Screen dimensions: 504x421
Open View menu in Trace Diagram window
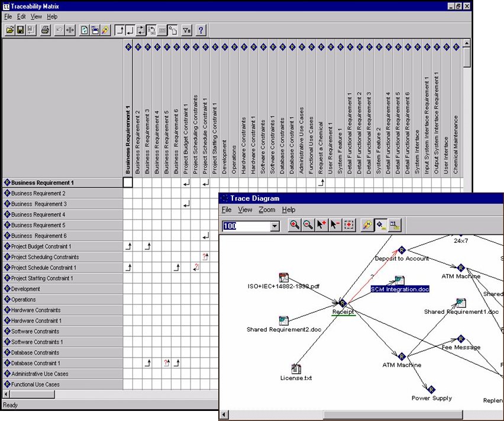tap(245, 210)
